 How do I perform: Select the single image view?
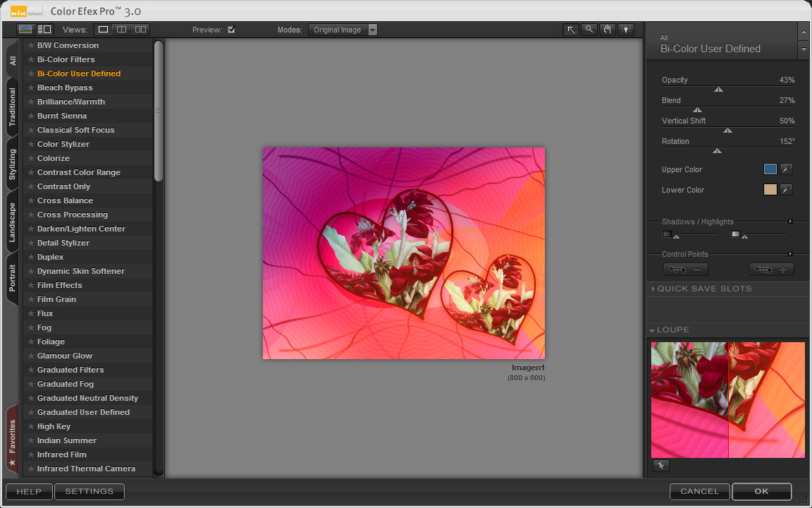[103, 30]
